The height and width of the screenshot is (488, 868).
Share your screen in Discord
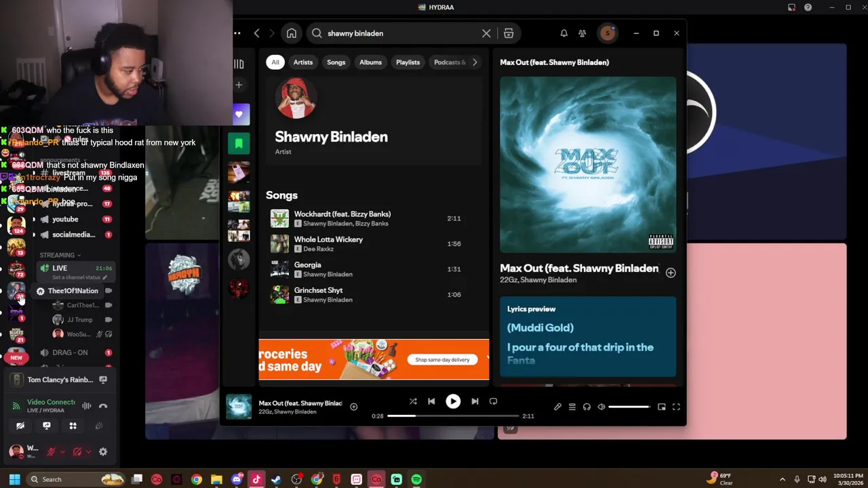point(47,426)
